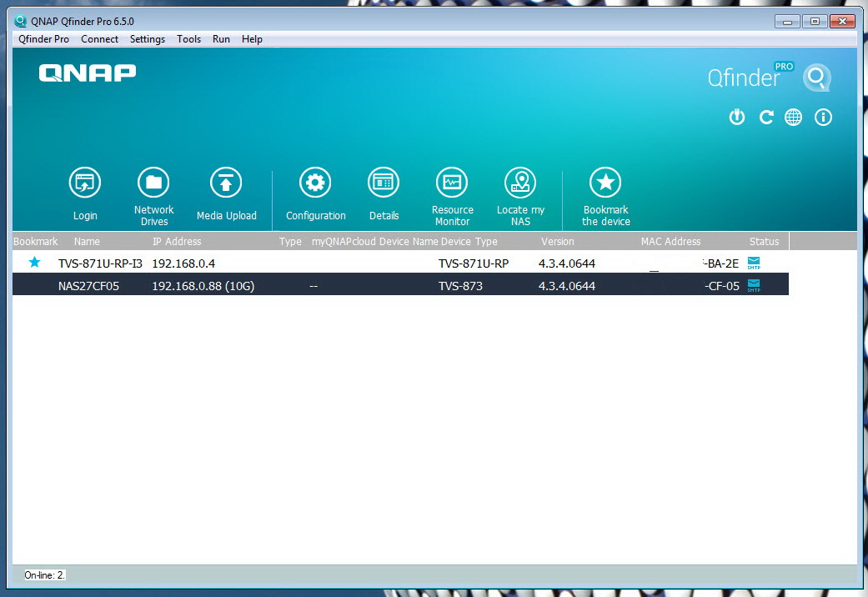The width and height of the screenshot is (868, 597).
Task: Click SMTP status icon for NAS27CF05
Action: click(x=754, y=286)
